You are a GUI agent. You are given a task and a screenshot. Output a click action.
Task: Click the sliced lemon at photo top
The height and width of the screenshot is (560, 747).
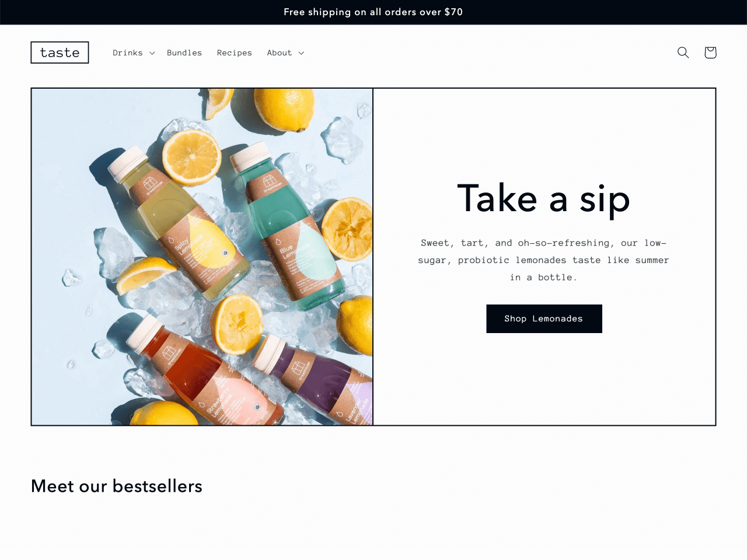(191, 157)
